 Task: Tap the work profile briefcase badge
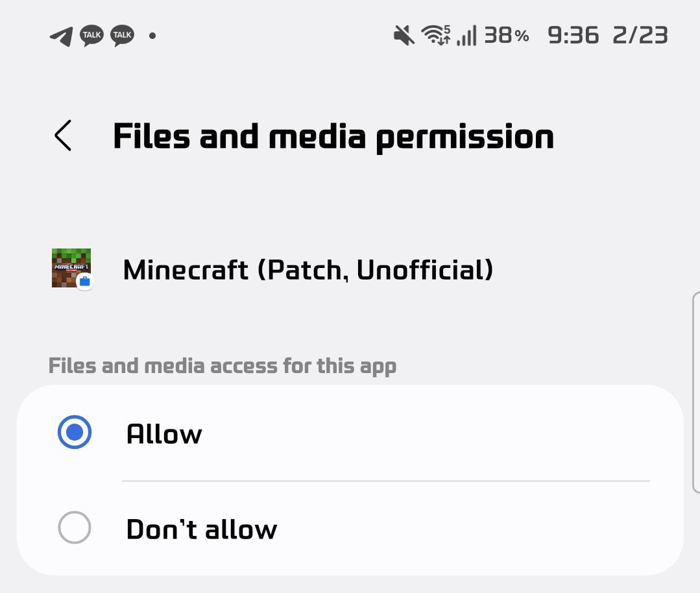point(84,282)
